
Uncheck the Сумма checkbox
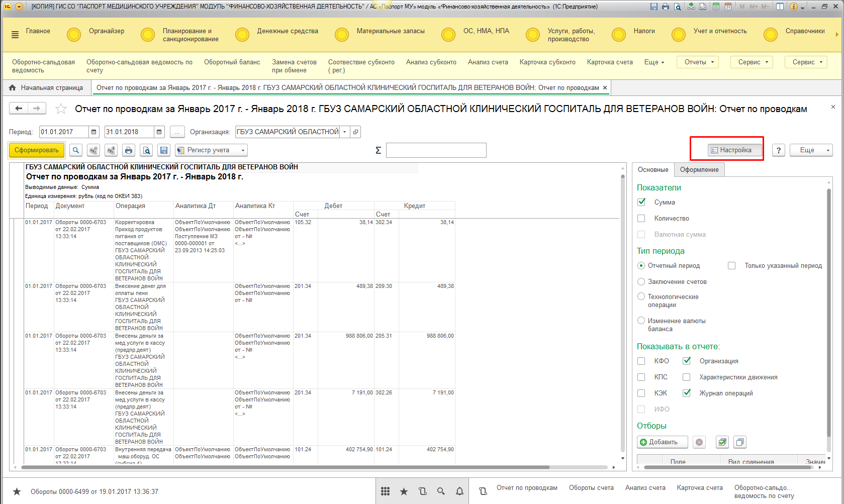641,202
